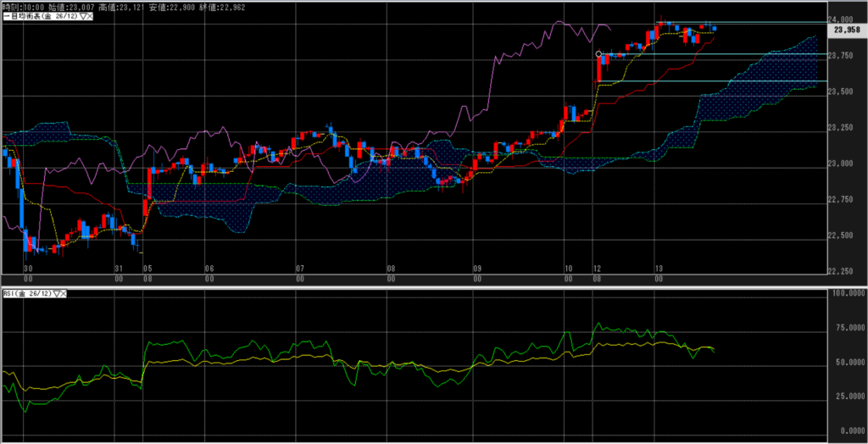868x444 pixels.
Task: Click the RSI(金 26/12) panel label
Action: point(27,293)
